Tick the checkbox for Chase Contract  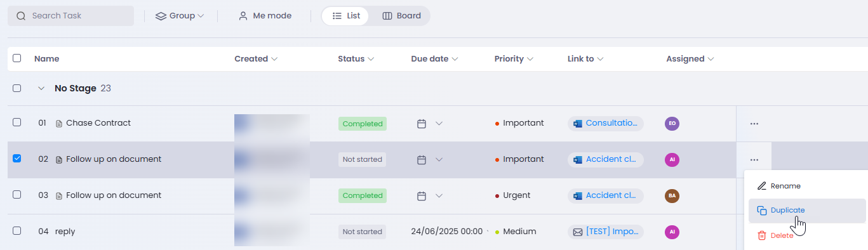tap(17, 122)
